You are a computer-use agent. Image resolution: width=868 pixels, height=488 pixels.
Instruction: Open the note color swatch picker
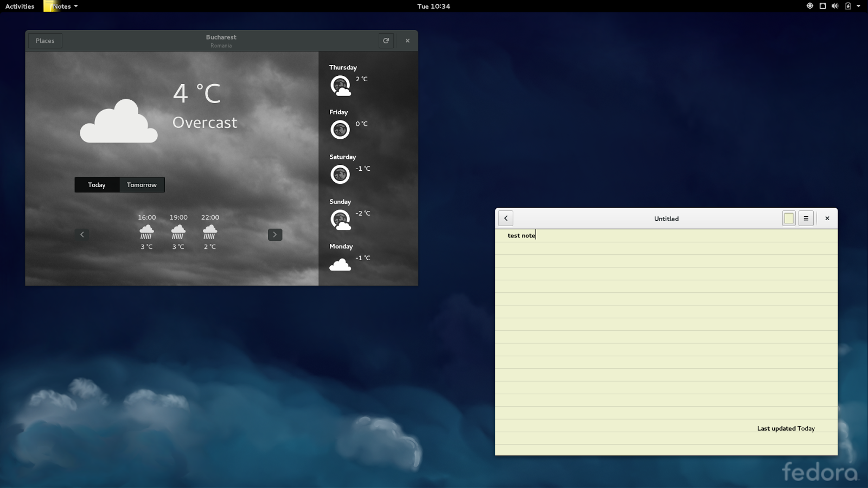tap(788, 218)
